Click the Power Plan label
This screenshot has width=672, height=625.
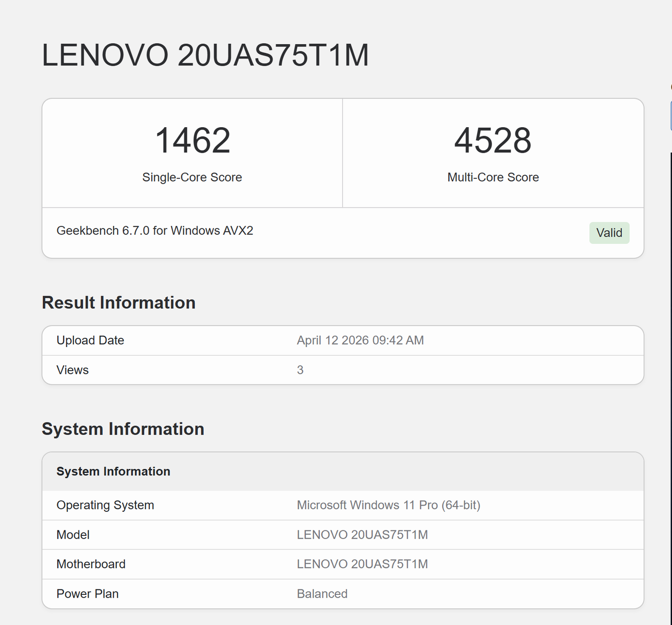(x=87, y=594)
